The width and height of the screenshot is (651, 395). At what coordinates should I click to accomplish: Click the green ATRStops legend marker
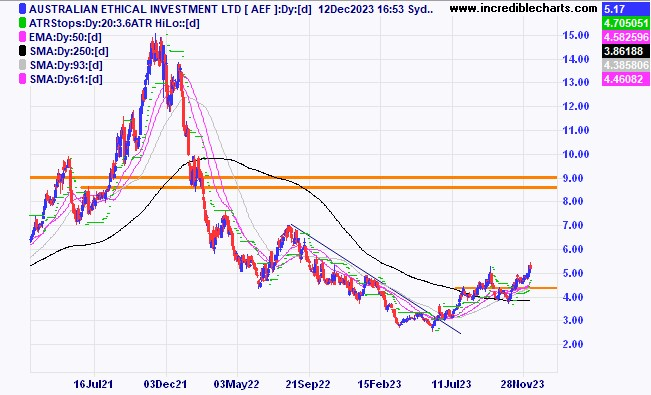22,23
